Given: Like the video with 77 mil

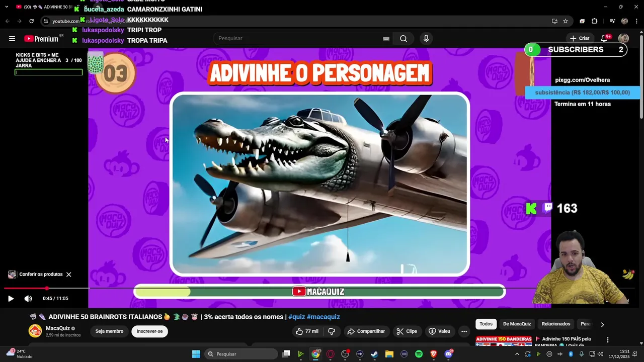Looking at the screenshot, I should click(307, 331).
